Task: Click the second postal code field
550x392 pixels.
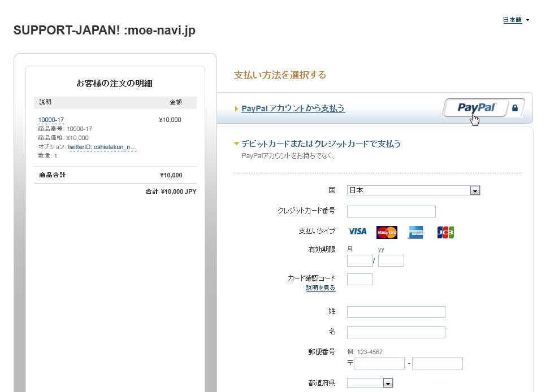Action: (x=438, y=363)
